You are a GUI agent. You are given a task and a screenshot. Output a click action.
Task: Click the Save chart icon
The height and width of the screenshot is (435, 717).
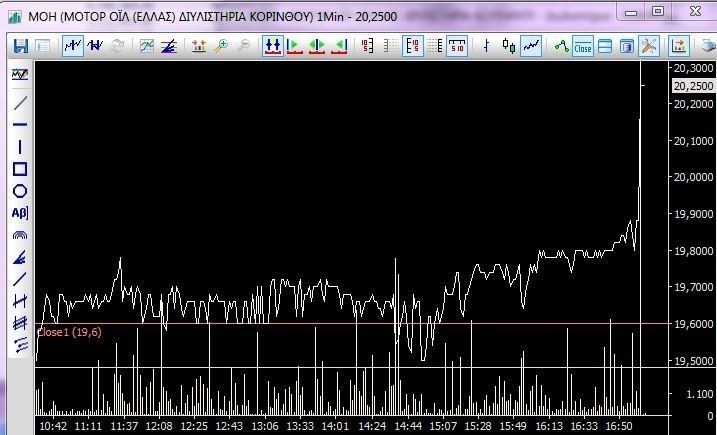[20, 46]
